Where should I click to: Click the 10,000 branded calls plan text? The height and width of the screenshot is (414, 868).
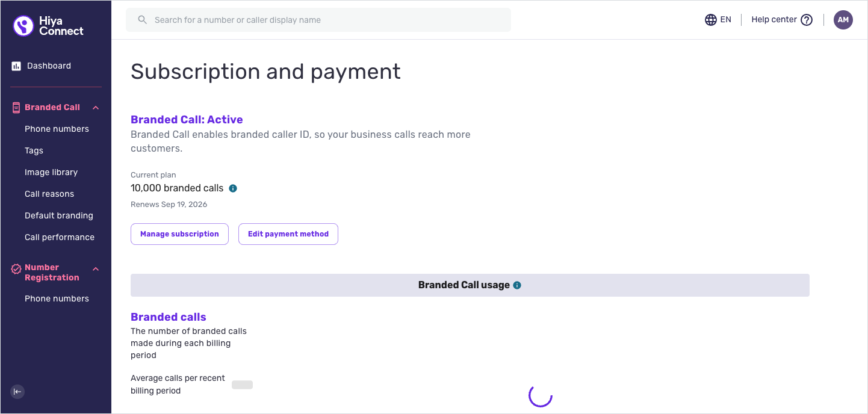click(x=177, y=188)
